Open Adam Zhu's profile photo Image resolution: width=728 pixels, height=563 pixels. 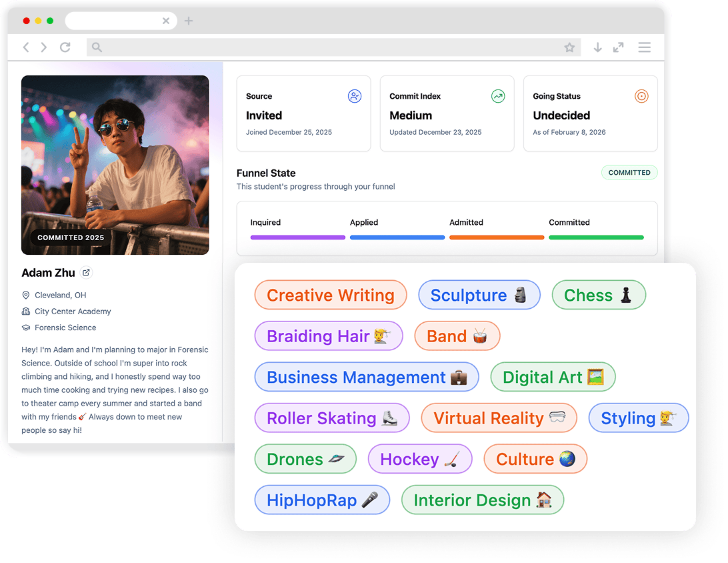pyautogui.click(x=115, y=165)
